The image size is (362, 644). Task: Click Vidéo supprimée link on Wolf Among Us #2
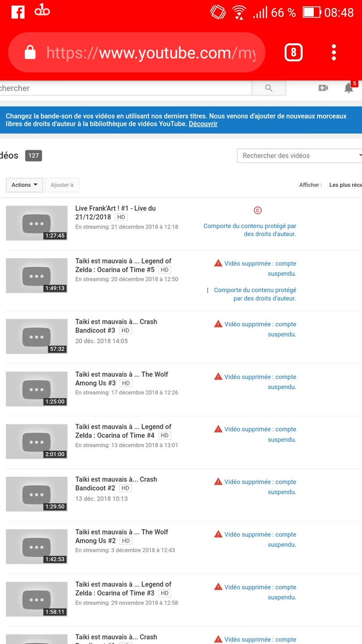click(260, 539)
